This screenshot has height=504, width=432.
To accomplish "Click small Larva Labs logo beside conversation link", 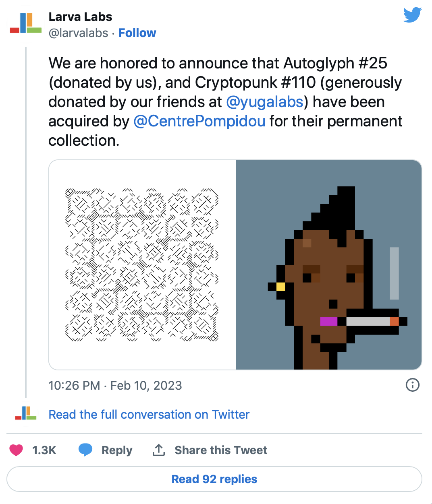I will (26, 413).
